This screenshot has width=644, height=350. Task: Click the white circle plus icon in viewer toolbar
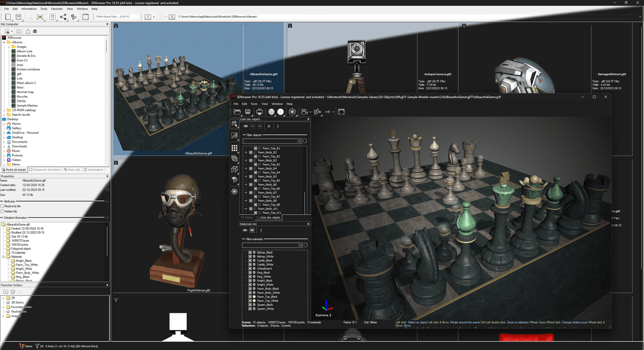281,112
